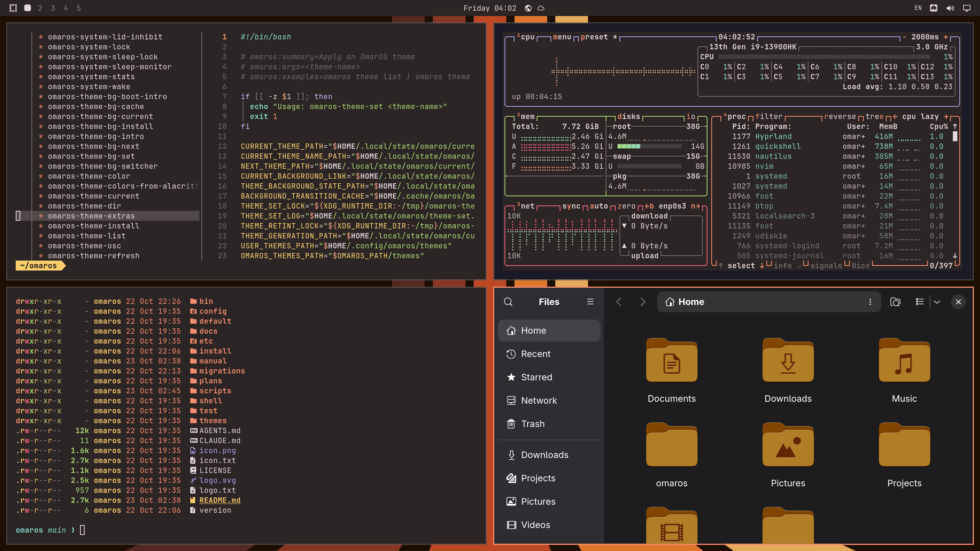Click README.md link in terminal listing
This screenshot has height=551, width=980.
[220, 500]
